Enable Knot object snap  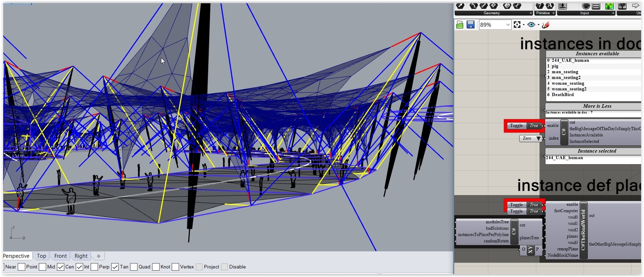(156, 267)
